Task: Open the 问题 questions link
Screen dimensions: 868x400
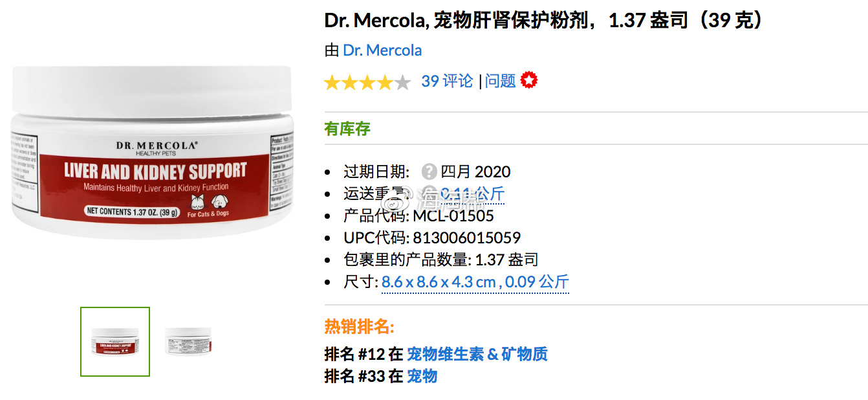Action: 501,81
